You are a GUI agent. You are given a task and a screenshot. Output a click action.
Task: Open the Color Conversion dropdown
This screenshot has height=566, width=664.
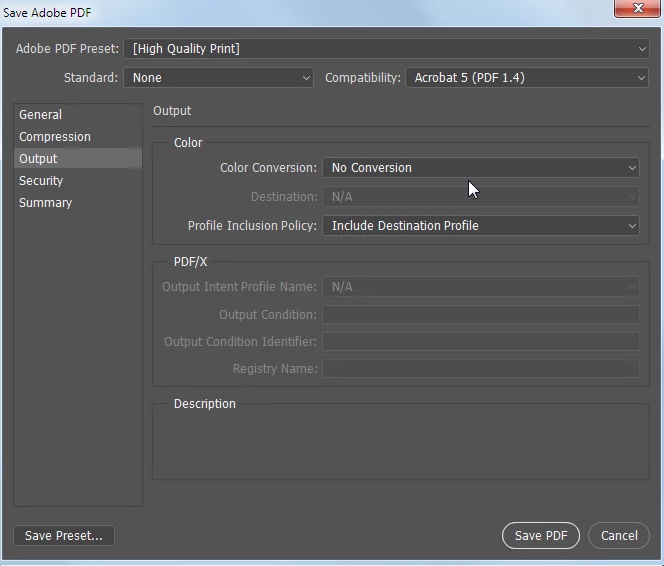click(481, 168)
